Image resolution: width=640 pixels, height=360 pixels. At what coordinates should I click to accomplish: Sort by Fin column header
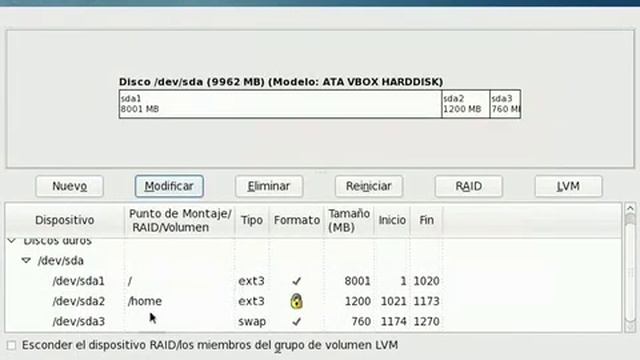click(x=427, y=220)
